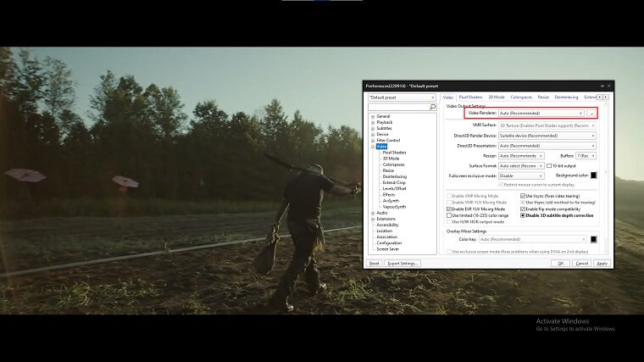Select Location in the tree
This screenshot has height=362, width=644.
385,231
